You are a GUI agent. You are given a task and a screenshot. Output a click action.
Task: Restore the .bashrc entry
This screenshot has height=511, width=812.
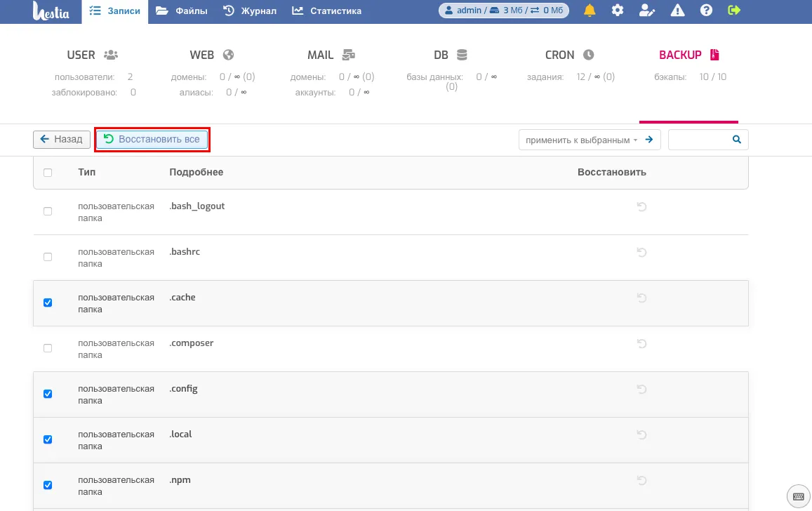(x=641, y=252)
